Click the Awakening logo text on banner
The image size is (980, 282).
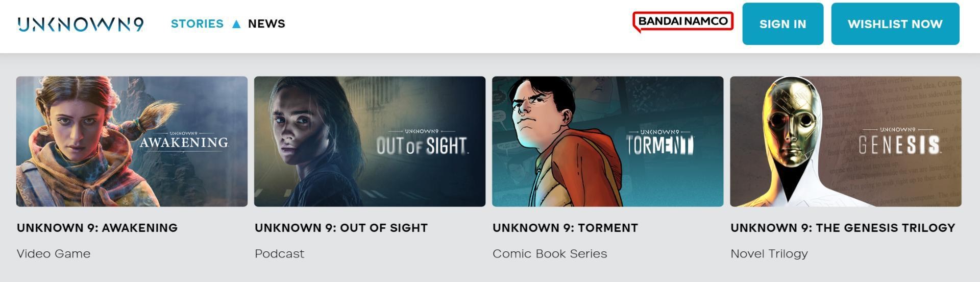pos(184,140)
